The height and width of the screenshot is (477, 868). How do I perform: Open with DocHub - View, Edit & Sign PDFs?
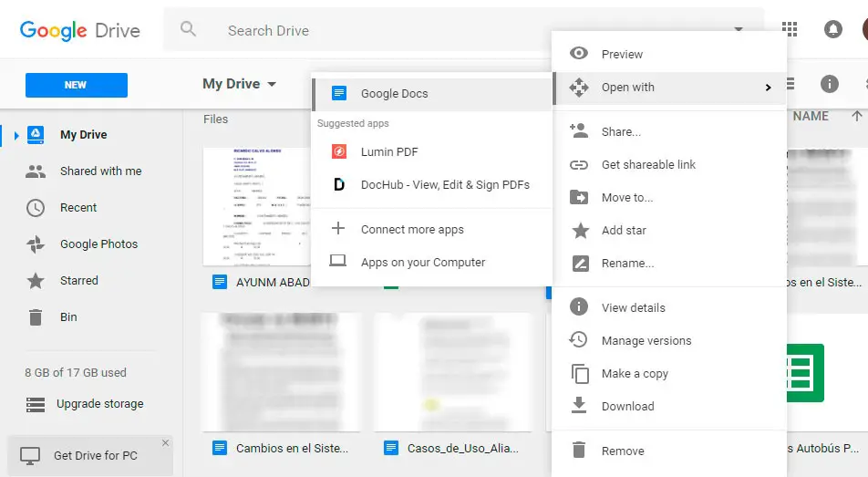click(432, 185)
